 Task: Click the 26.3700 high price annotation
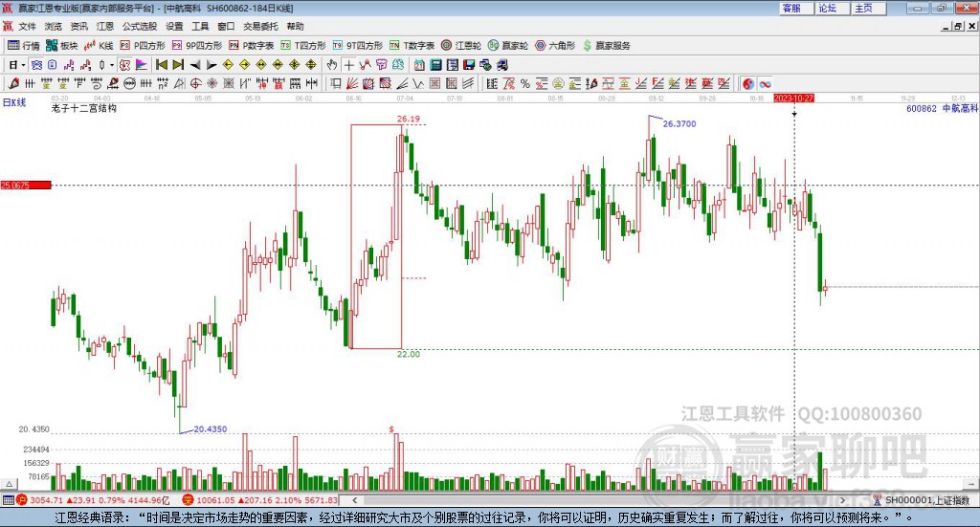(679, 123)
